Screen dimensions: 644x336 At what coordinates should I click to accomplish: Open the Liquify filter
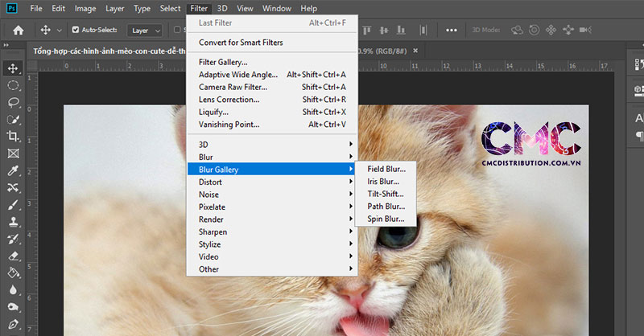point(272,112)
